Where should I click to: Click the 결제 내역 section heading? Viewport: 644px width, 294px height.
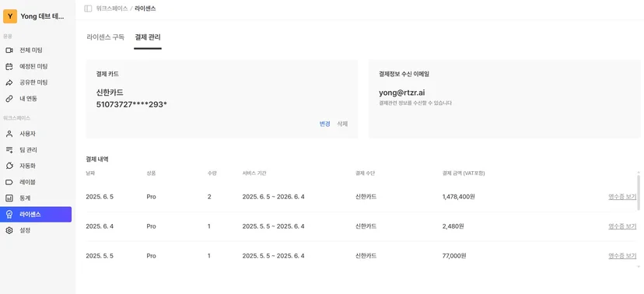(x=97, y=159)
